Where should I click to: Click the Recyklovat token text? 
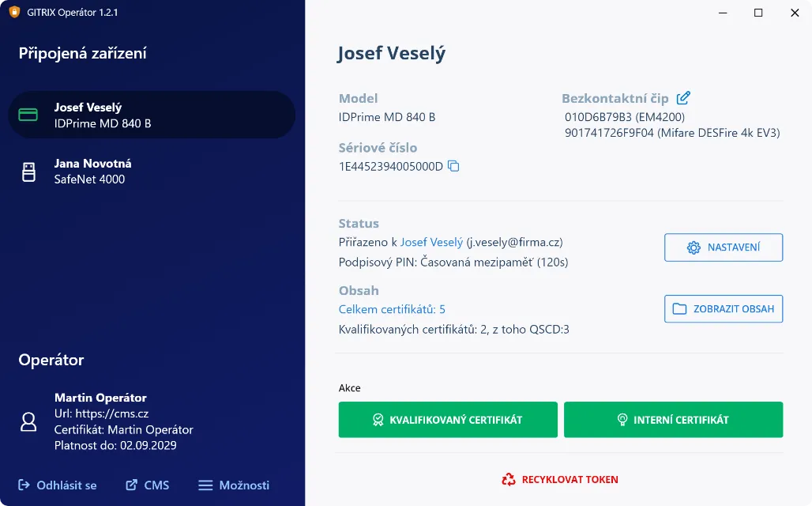pyautogui.click(x=570, y=479)
